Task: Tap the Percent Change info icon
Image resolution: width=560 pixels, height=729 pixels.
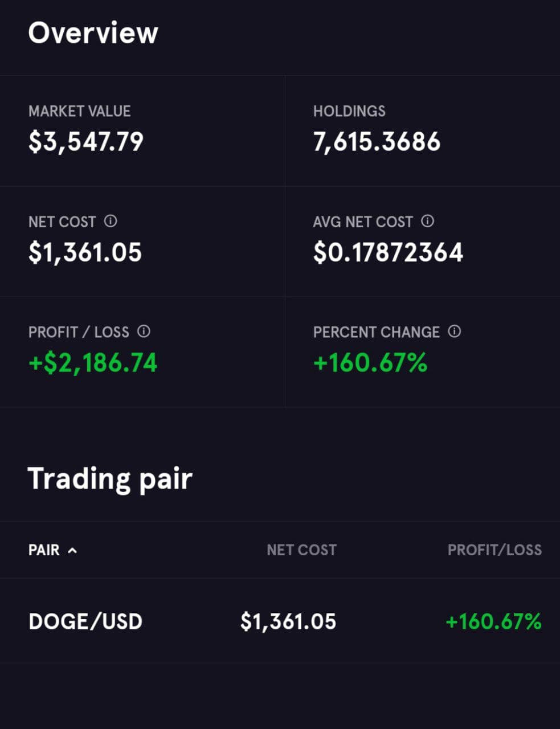Action: 454,331
